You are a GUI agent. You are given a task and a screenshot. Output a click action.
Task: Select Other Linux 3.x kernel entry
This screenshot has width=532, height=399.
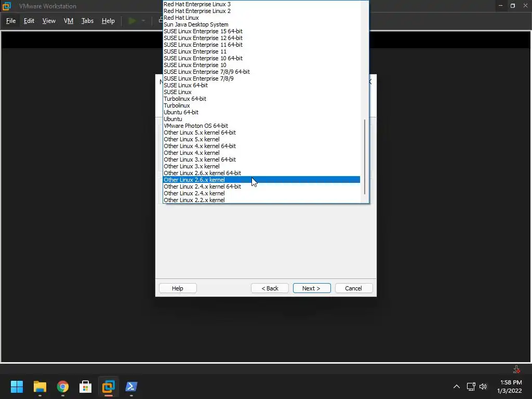tap(261, 166)
